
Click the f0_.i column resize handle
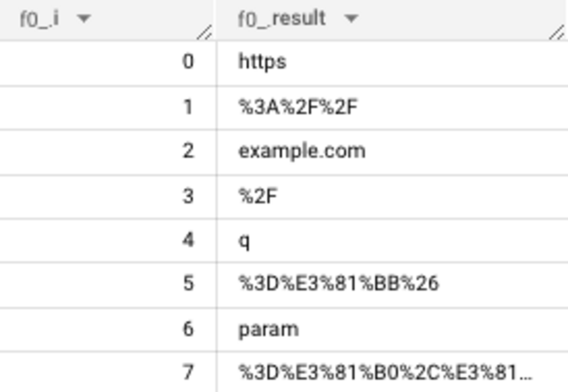204,33
